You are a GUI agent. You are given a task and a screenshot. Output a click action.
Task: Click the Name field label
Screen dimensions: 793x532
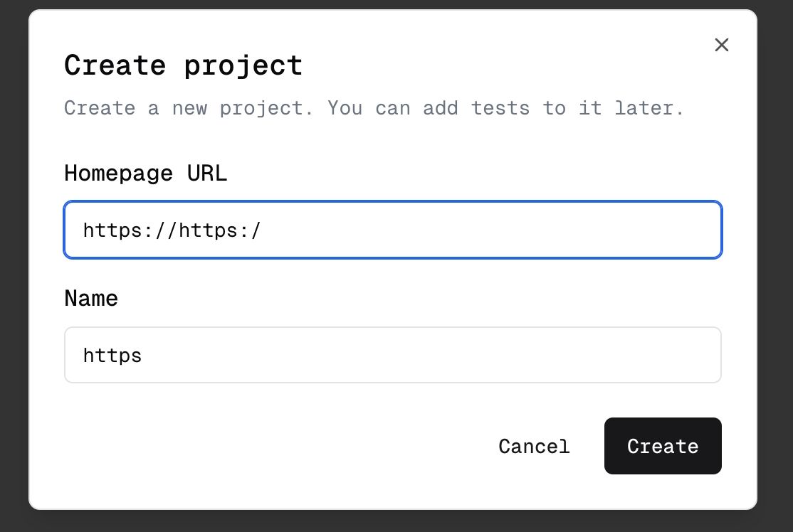91,298
